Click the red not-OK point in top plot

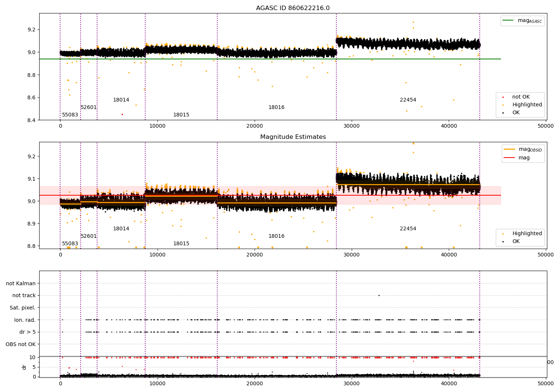[x=122, y=114]
